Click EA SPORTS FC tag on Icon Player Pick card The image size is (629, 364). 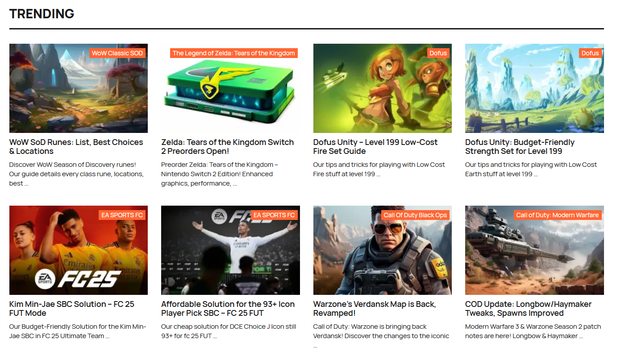coord(274,215)
